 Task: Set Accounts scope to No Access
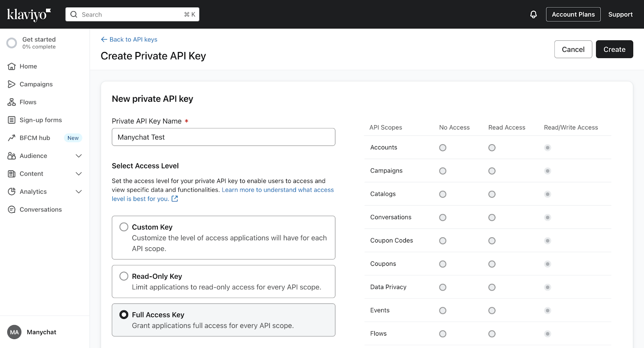pyautogui.click(x=443, y=148)
